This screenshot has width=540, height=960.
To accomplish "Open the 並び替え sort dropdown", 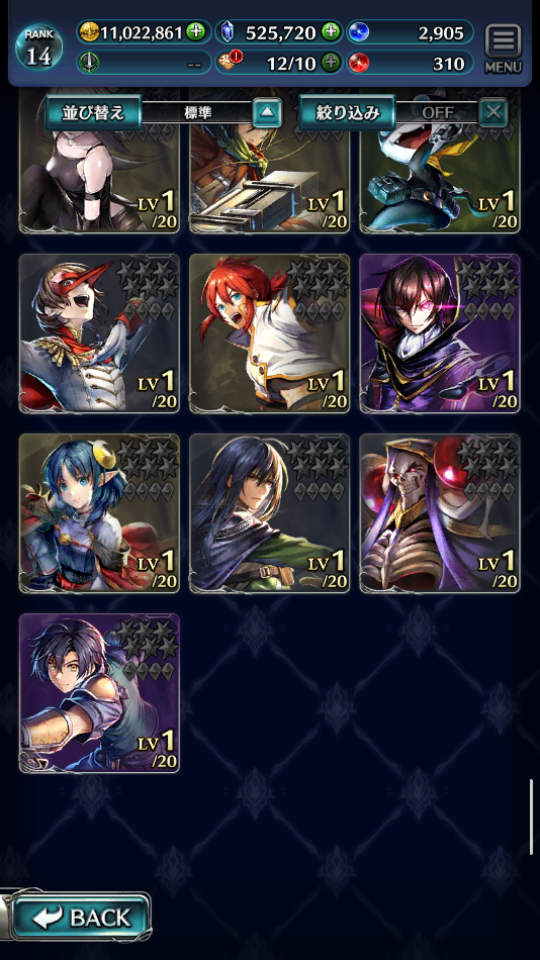I will [94, 113].
